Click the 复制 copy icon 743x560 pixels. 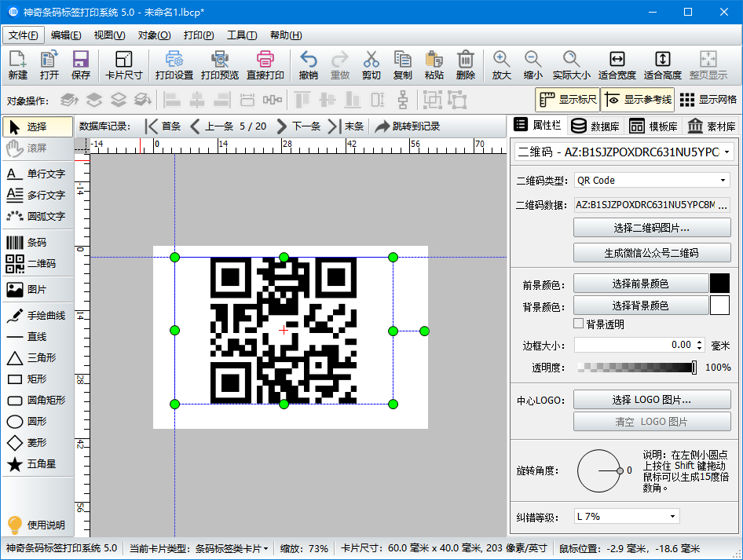402,65
